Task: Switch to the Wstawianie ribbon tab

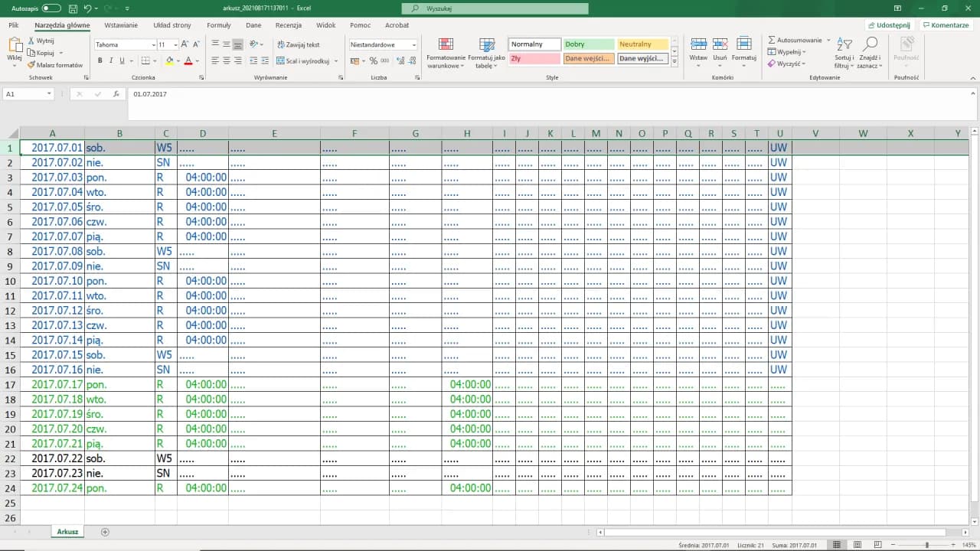Action: click(121, 25)
